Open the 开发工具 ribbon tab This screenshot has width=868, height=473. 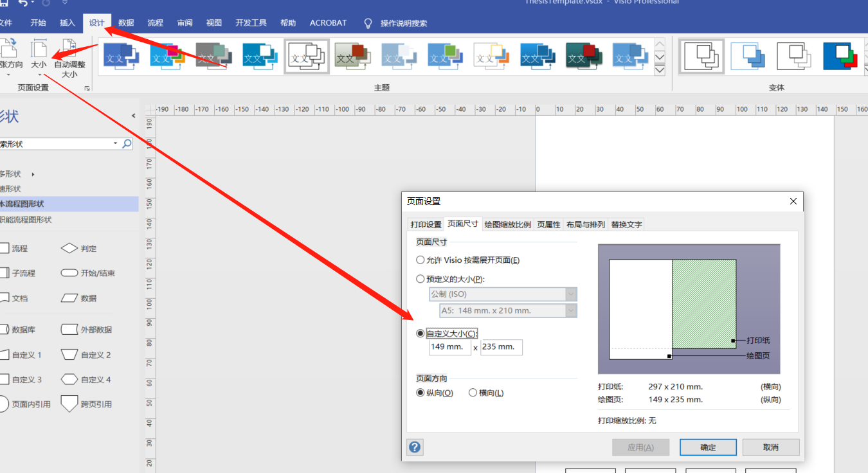(251, 23)
